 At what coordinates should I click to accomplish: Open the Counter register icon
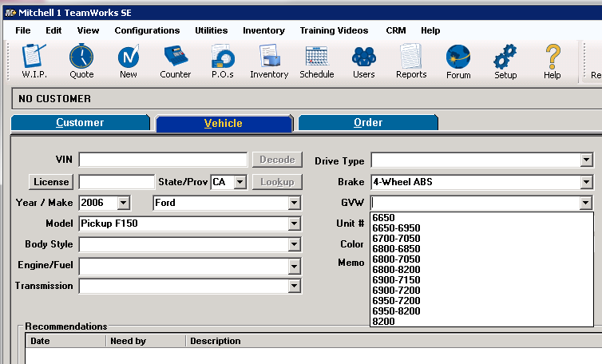tap(176, 61)
